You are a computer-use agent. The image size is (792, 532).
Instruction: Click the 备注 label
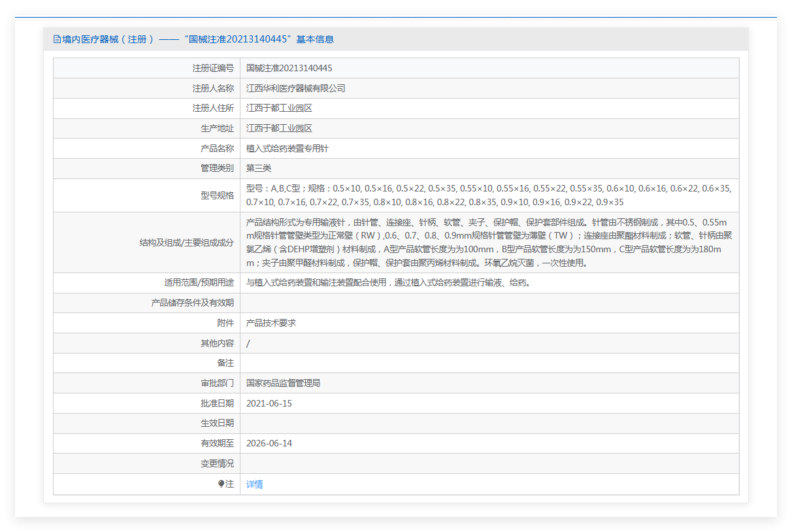(x=225, y=363)
